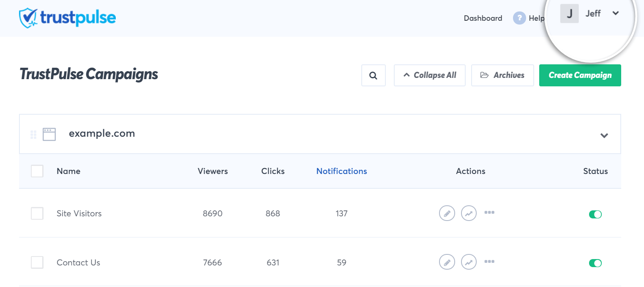This screenshot has width=644, height=287.
Task: Click the 137 notifications value
Action: click(341, 213)
